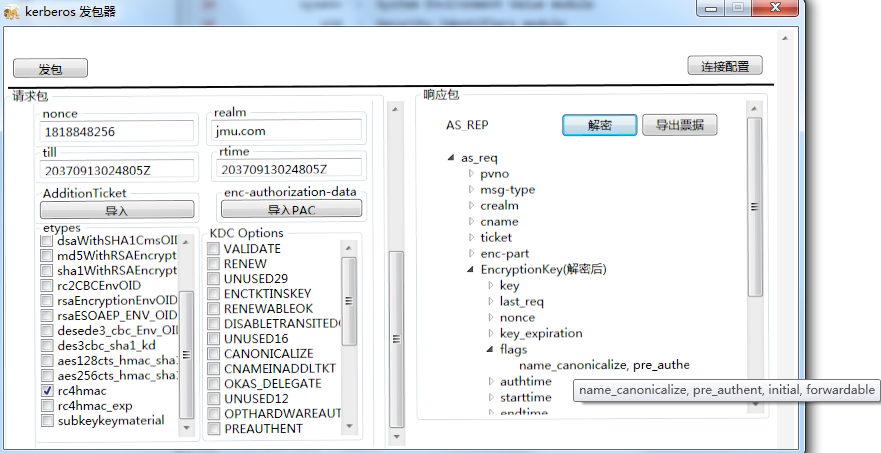Toggle desede3_cbc_Env_OID checkbox

[x=47, y=330]
